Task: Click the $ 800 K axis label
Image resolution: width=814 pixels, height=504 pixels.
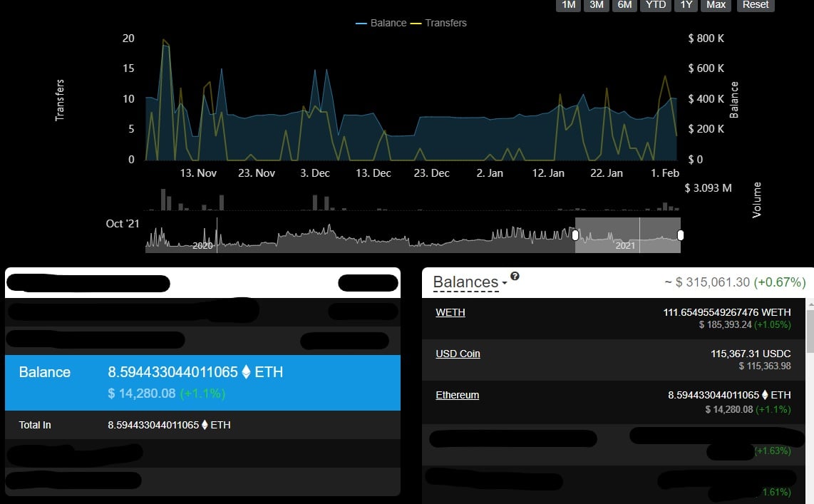Action: tap(706, 38)
